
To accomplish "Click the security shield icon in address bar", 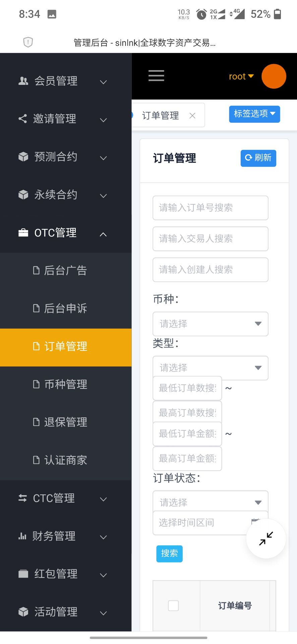I will (28, 42).
